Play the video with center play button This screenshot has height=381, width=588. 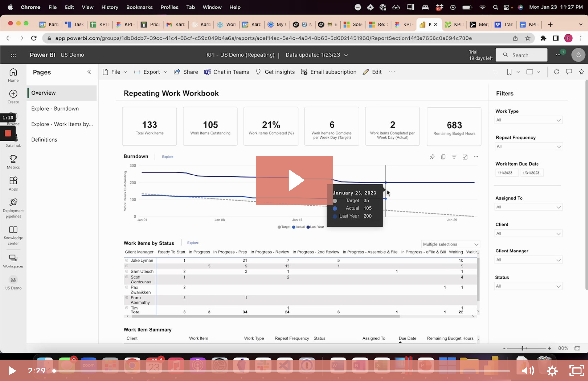(x=295, y=180)
